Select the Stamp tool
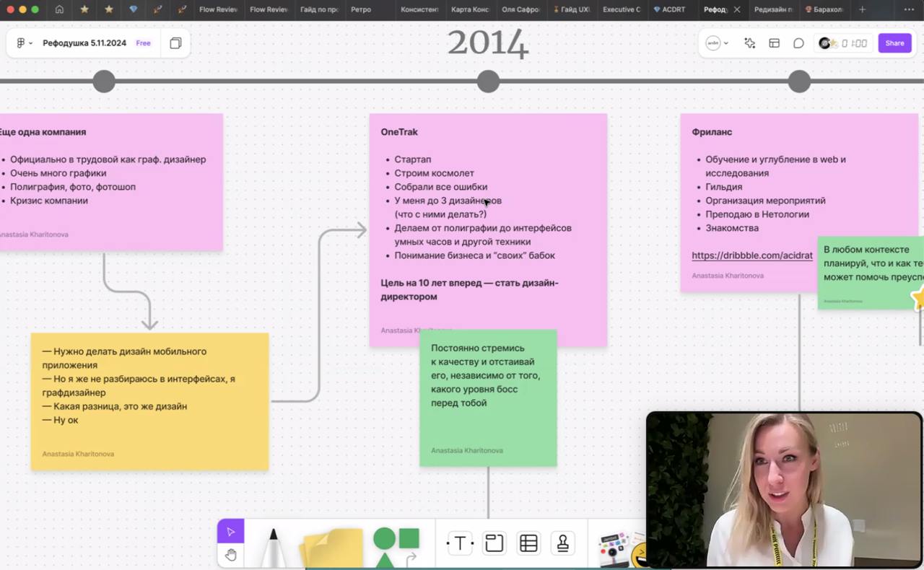The image size is (924, 570). pyautogui.click(x=562, y=543)
